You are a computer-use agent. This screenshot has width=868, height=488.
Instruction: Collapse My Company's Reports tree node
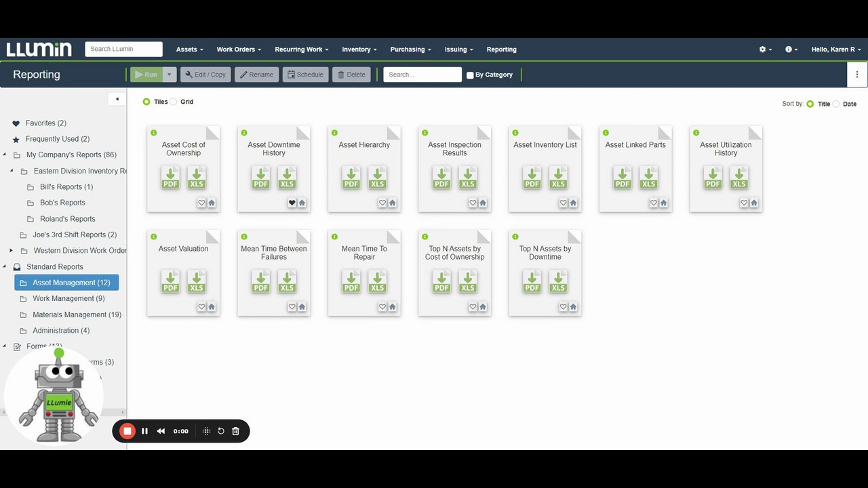pos(5,155)
